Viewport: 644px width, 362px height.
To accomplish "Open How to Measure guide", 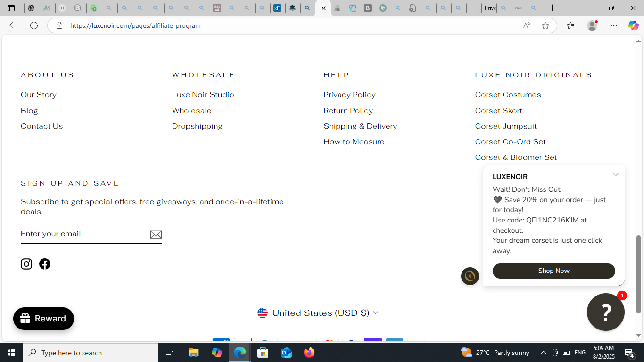I will 354,142.
